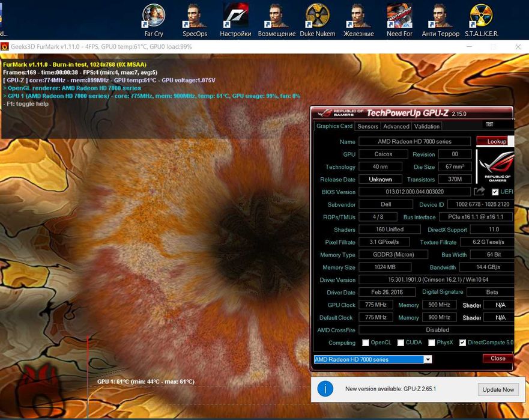Switch to the Graphics Card tab

(334, 126)
